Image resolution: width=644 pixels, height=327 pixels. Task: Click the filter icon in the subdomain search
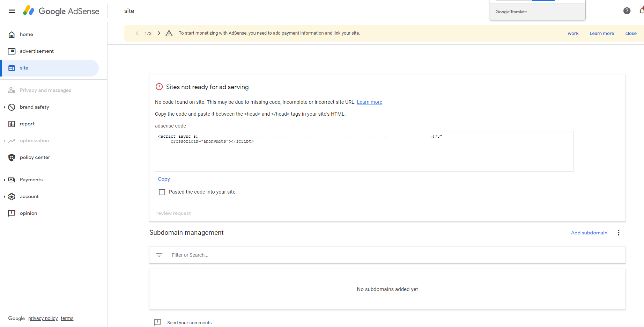159,255
